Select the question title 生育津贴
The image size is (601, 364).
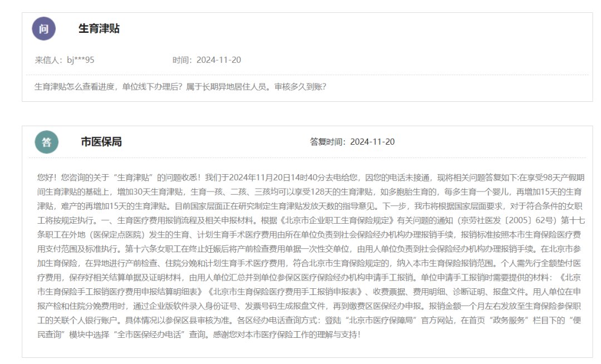tap(99, 29)
